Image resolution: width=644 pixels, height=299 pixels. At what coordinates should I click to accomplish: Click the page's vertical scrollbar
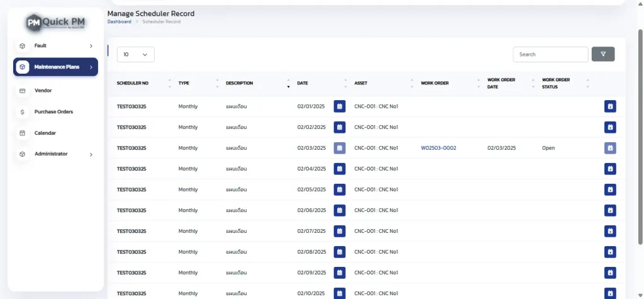coord(640,136)
